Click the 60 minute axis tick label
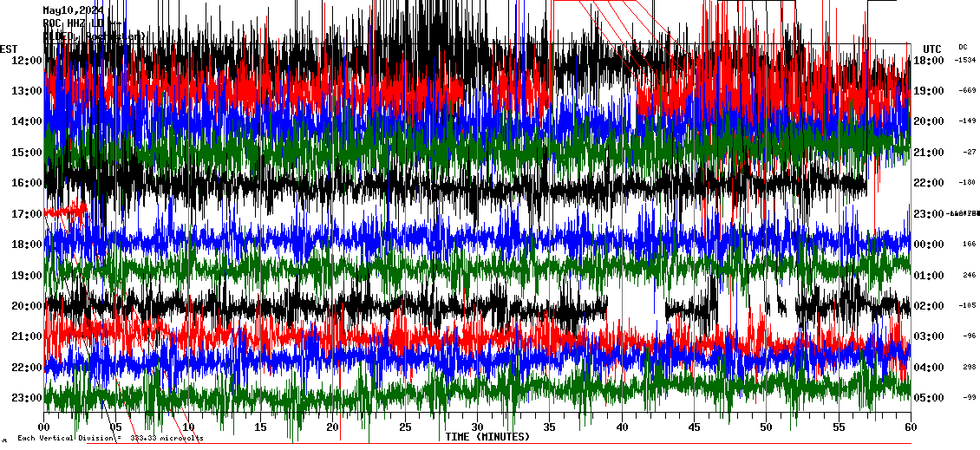The width and height of the screenshot is (980, 450). (910, 427)
